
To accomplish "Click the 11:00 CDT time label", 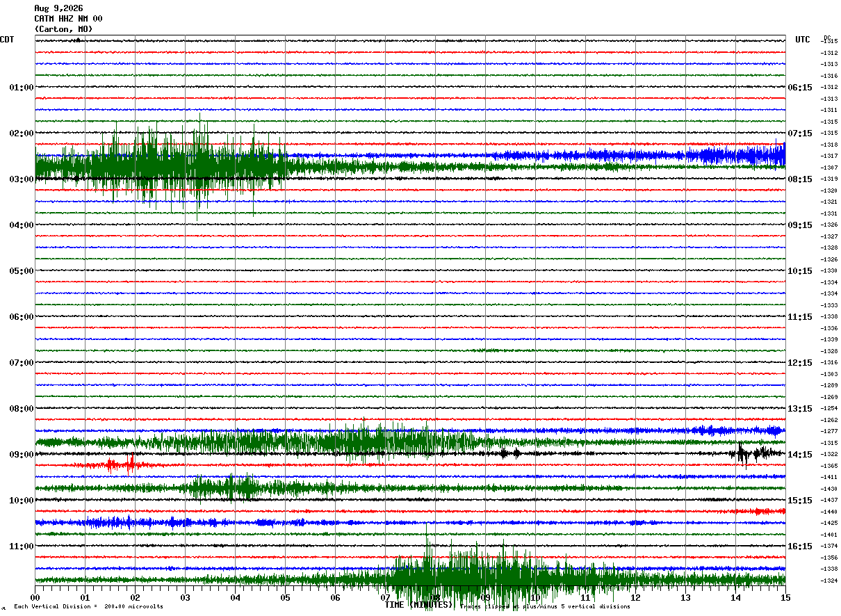I will click(22, 546).
